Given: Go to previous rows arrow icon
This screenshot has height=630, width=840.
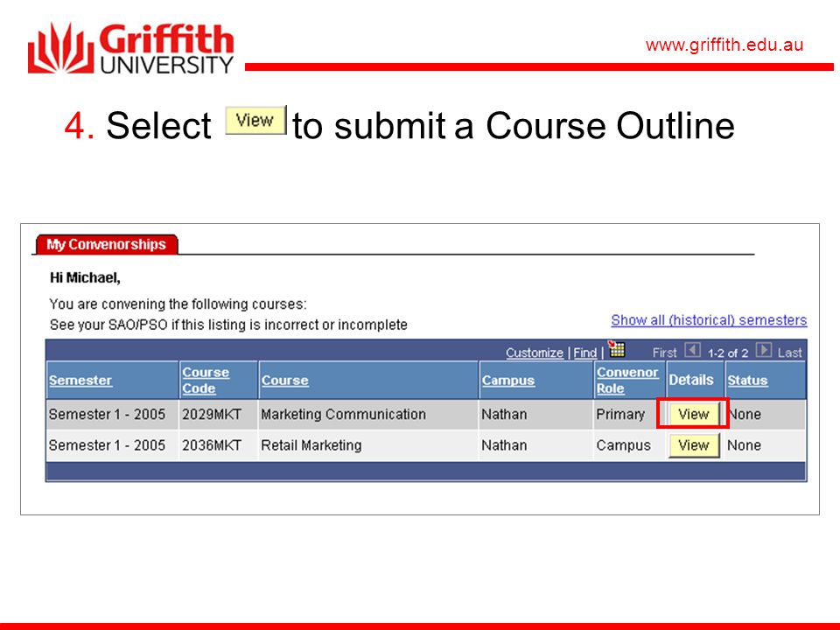Looking at the screenshot, I should [x=693, y=350].
